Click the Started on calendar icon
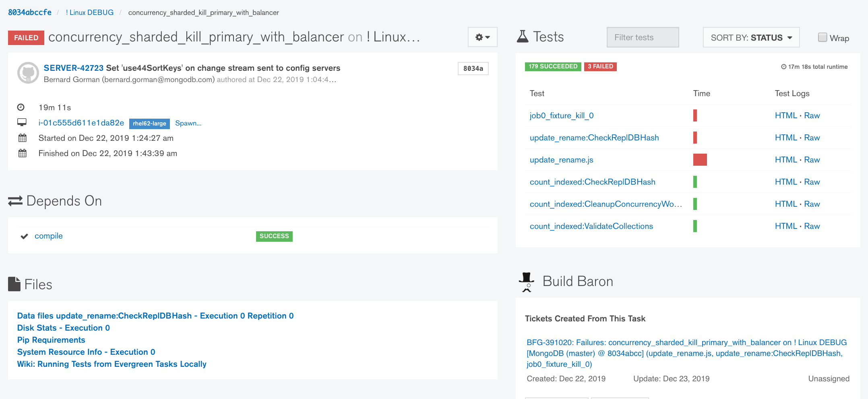Screen dimensions: 868x399 [x=23, y=138]
